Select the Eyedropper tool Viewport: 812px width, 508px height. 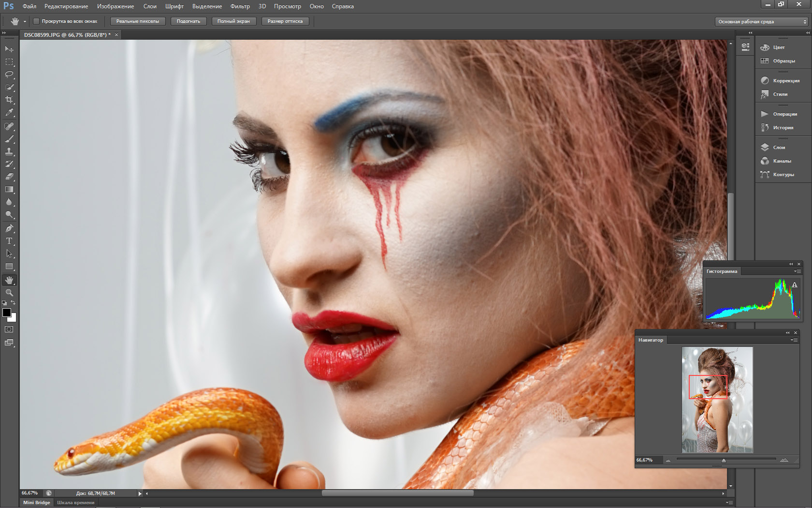pyautogui.click(x=9, y=112)
